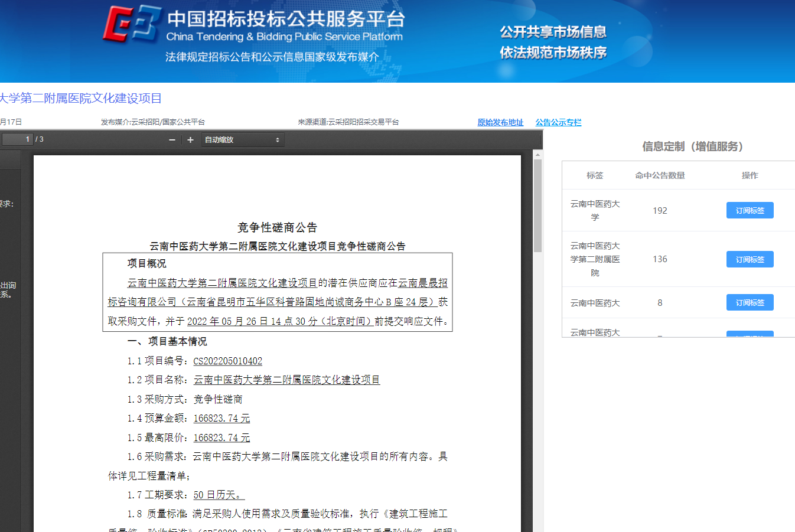Click the PDF zoom in plus icon
Screen dimensions: 795x532
click(190, 140)
